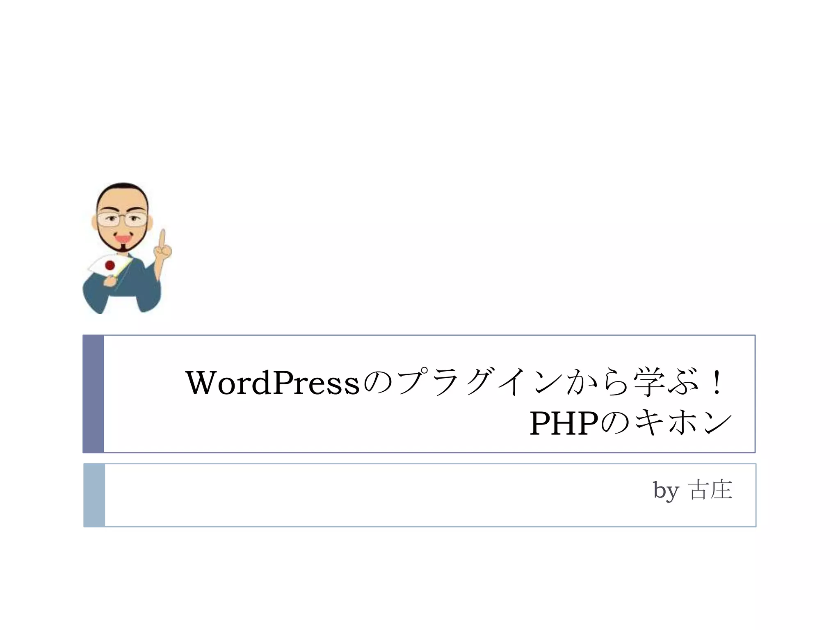The width and height of the screenshot is (840, 630).
Task: Click the character's blue kimono sleeve
Action: coord(150,287)
